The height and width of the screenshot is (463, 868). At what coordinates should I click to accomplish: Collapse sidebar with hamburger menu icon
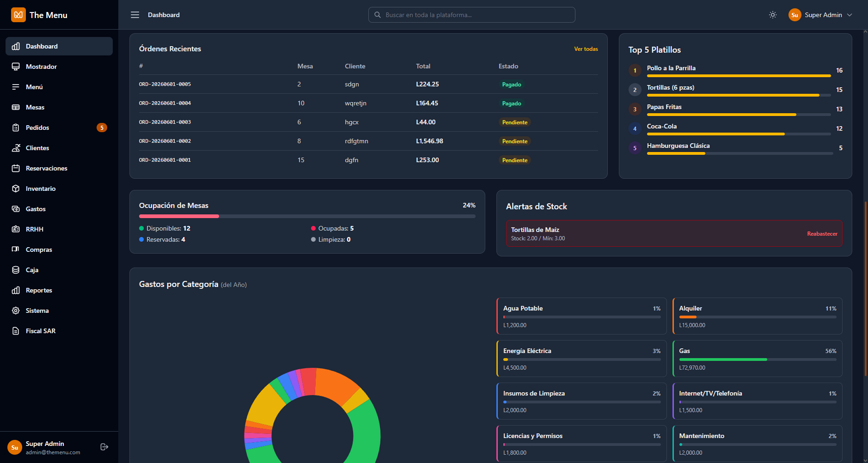135,15
